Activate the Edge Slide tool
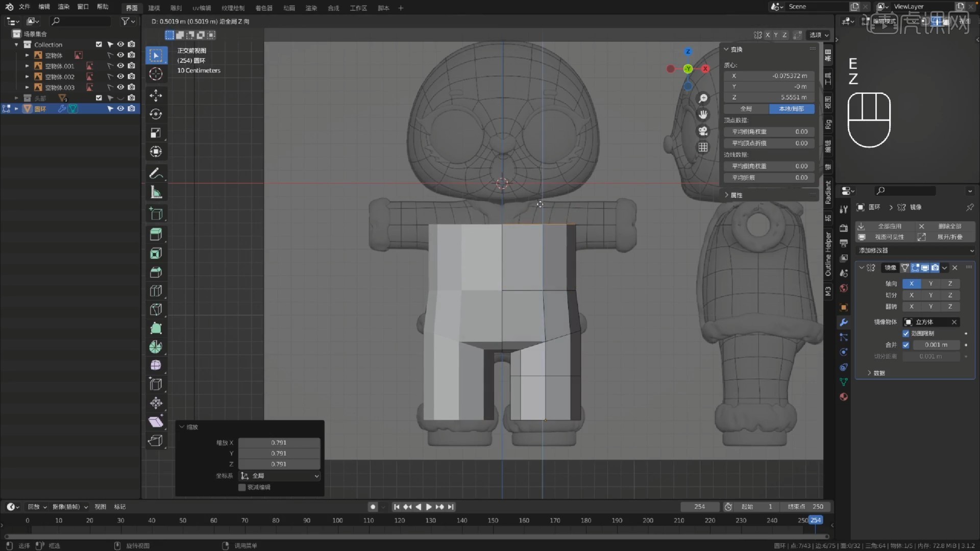The width and height of the screenshot is (980, 551). pyautogui.click(x=156, y=384)
